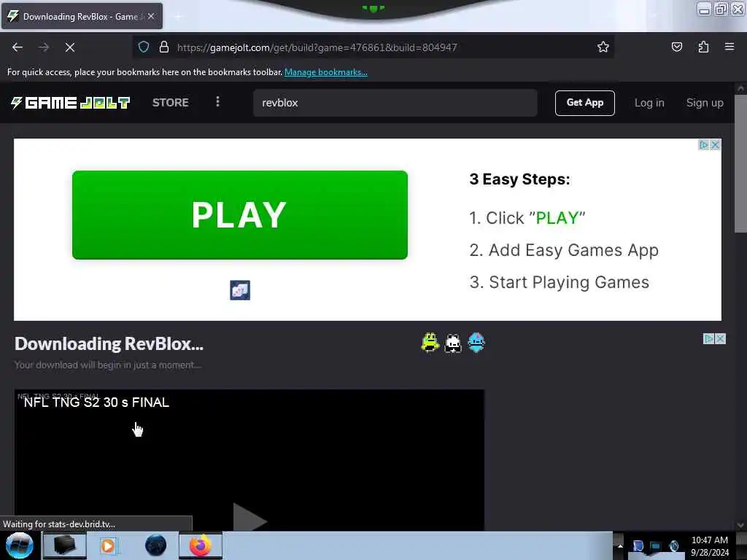This screenshot has width=747, height=560.
Task: Bookmark this page with the star
Action: [603, 47]
